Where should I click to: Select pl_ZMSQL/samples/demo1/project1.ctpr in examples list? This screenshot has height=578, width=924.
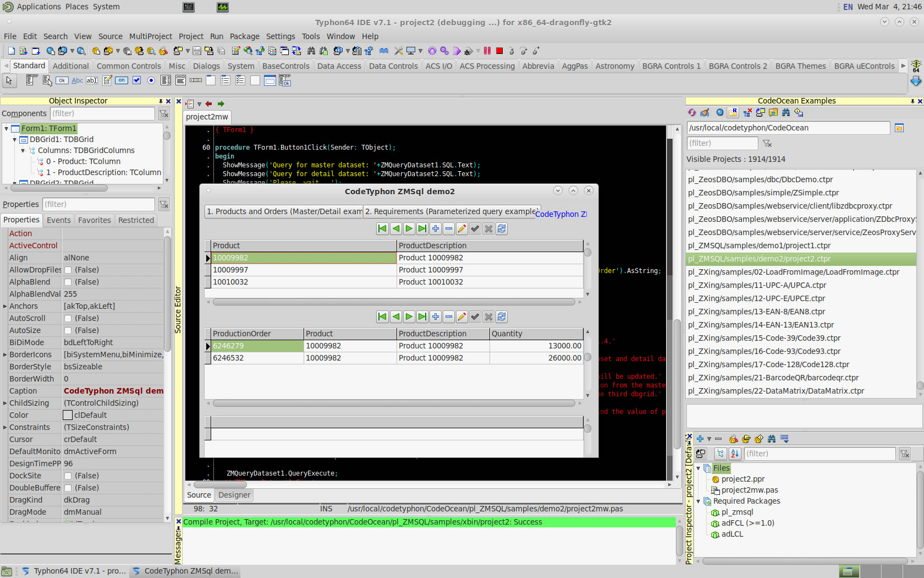(x=759, y=246)
